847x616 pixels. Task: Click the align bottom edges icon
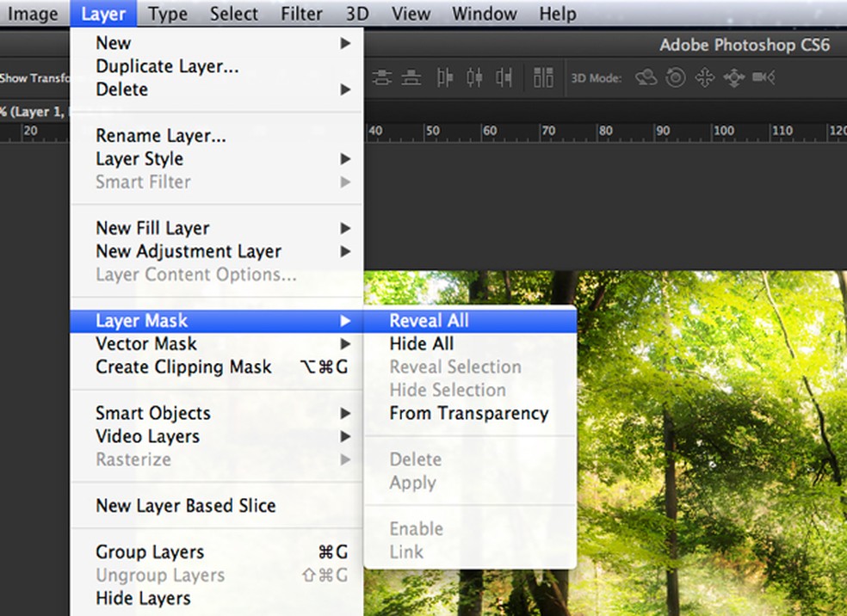point(411,78)
